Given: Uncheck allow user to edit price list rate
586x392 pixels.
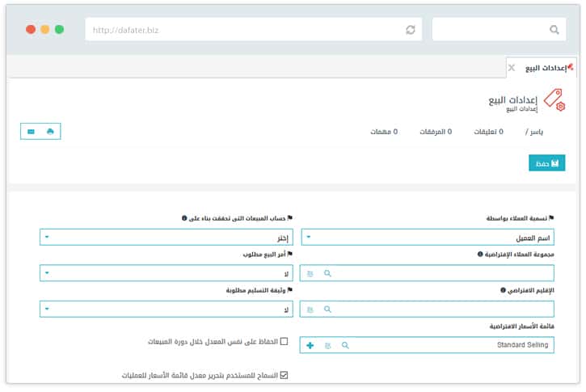Looking at the screenshot, I should coord(284,375).
